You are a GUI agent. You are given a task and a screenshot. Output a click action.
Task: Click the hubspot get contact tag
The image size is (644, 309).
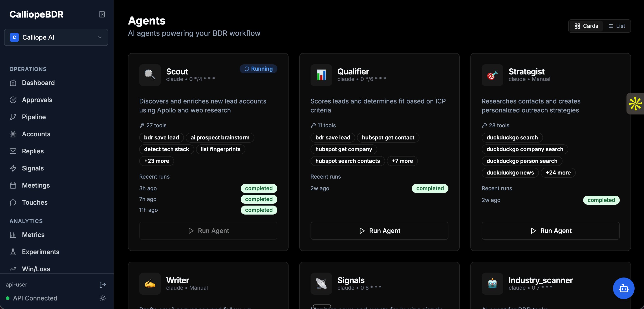(388, 137)
